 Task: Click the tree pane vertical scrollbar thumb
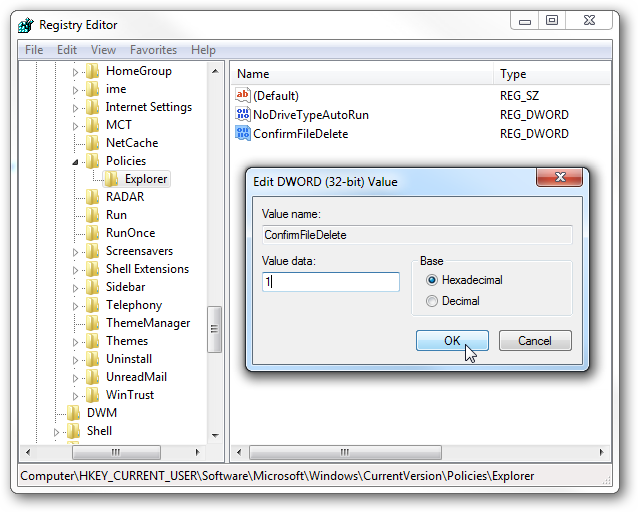215,329
